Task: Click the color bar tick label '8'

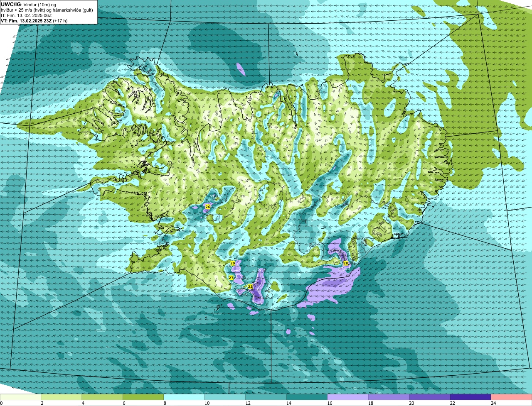Action: 165,403
